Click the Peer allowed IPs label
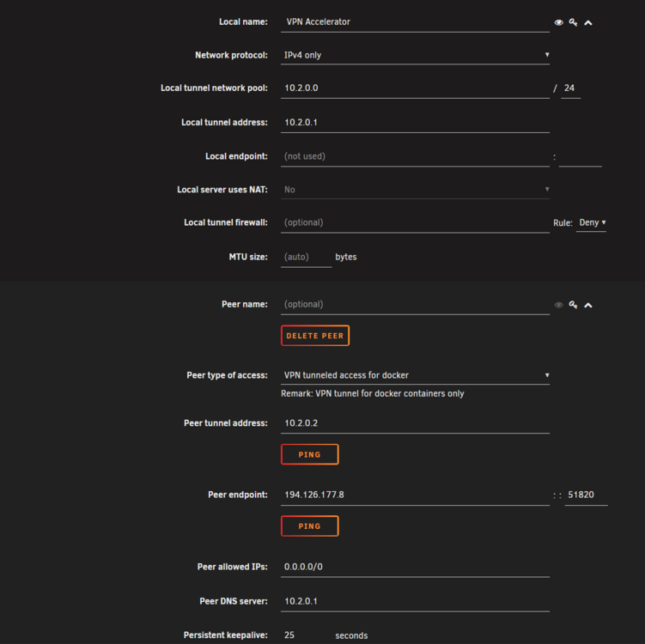The image size is (645, 644). [x=233, y=567]
